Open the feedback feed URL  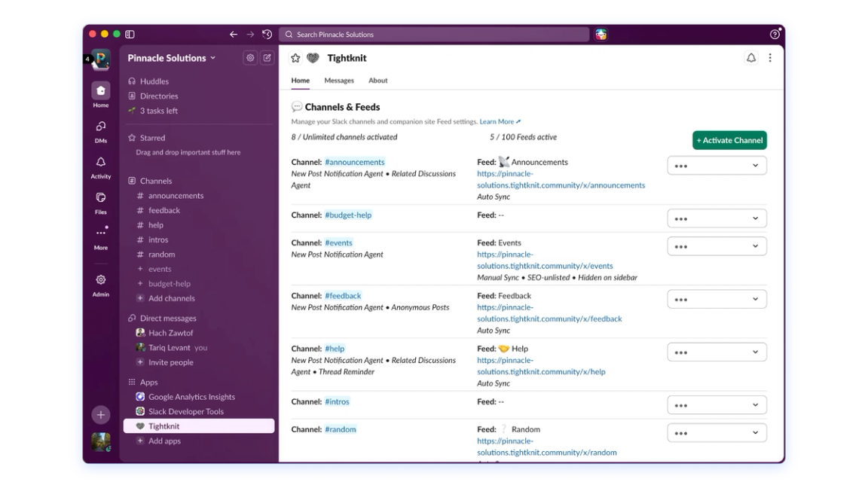(x=549, y=313)
